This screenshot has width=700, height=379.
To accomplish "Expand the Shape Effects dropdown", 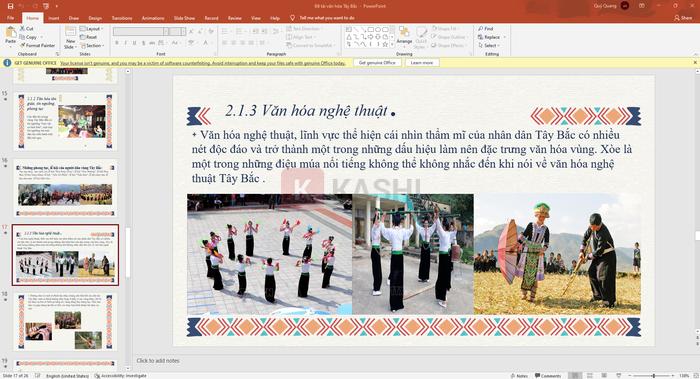I will pos(448,46).
